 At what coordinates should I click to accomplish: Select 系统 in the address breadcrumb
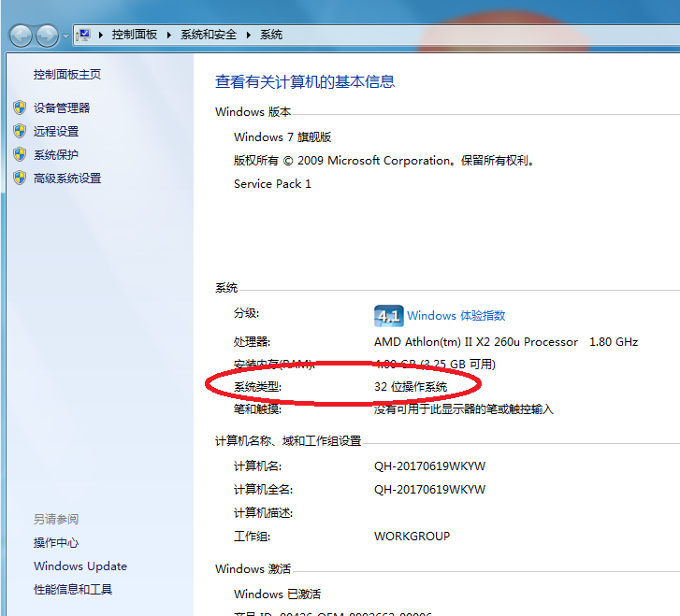click(x=271, y=35)
